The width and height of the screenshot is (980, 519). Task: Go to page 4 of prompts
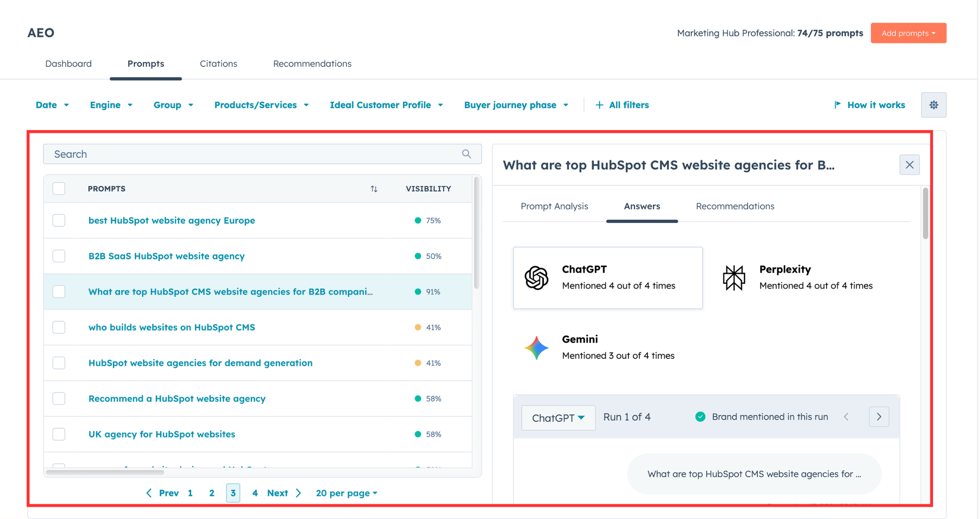point(255,493)
